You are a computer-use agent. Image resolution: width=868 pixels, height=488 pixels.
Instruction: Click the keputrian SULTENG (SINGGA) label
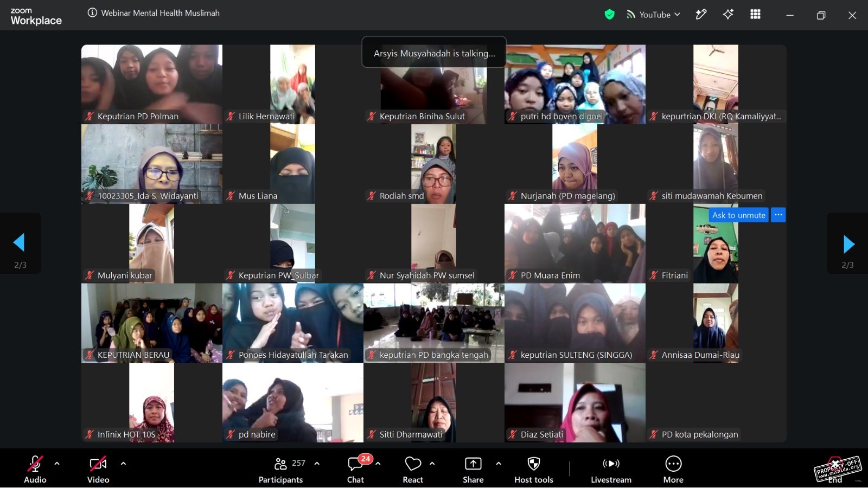point(577,355)
